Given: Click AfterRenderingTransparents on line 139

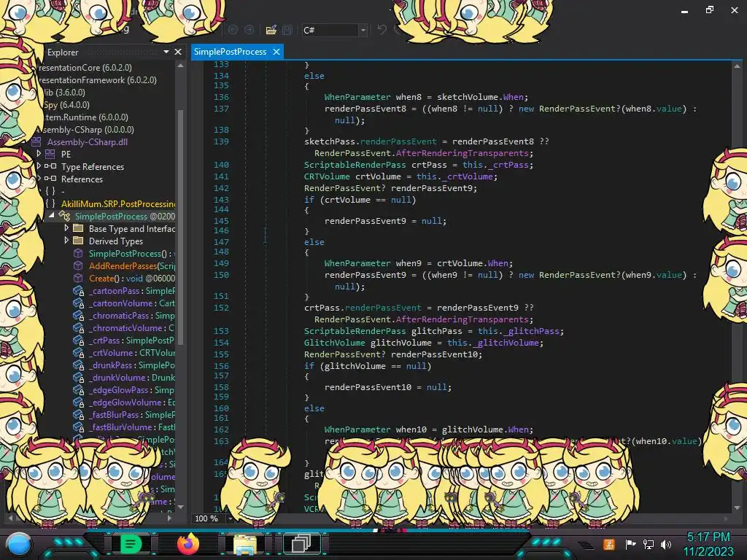Looking at the screenshot, I should [462, 153].
